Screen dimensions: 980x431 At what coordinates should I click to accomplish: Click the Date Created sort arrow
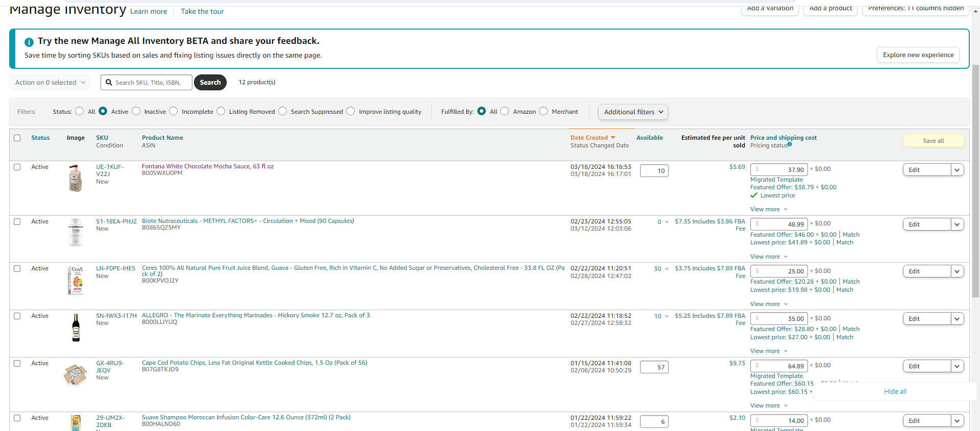point(613,138)
